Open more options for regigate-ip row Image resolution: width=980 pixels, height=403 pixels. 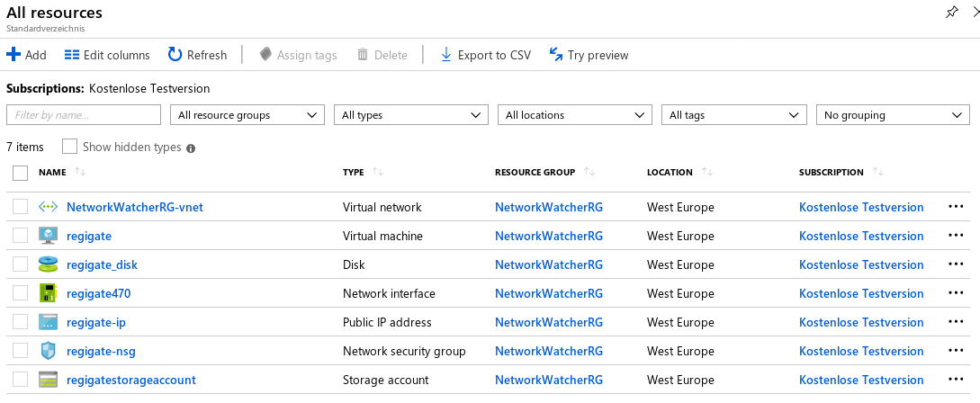pos(956,322)
